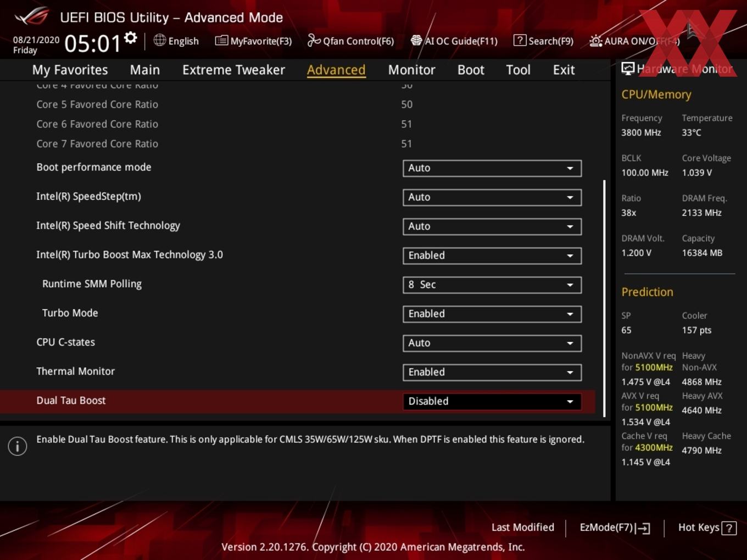Image resolution: width=747 pixels, height=560 pixels.
Task: Click Runtime SMM Polling label
Action: click(x=92, y=284)
